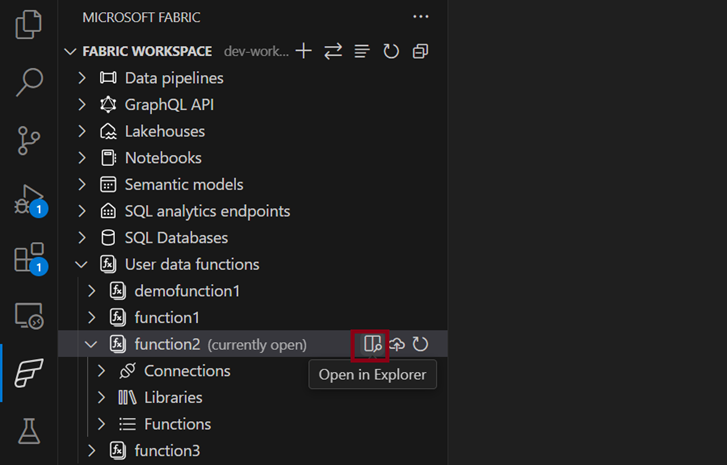
Task: Open the Explorer view in activity bar
Action: [29, 24]
